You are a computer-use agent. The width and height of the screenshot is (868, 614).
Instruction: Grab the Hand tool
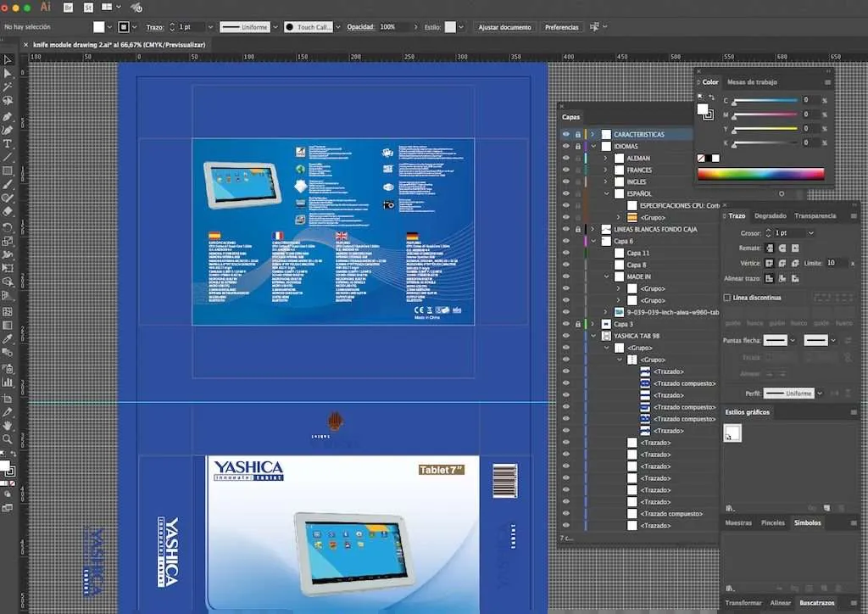pos(8,427)
